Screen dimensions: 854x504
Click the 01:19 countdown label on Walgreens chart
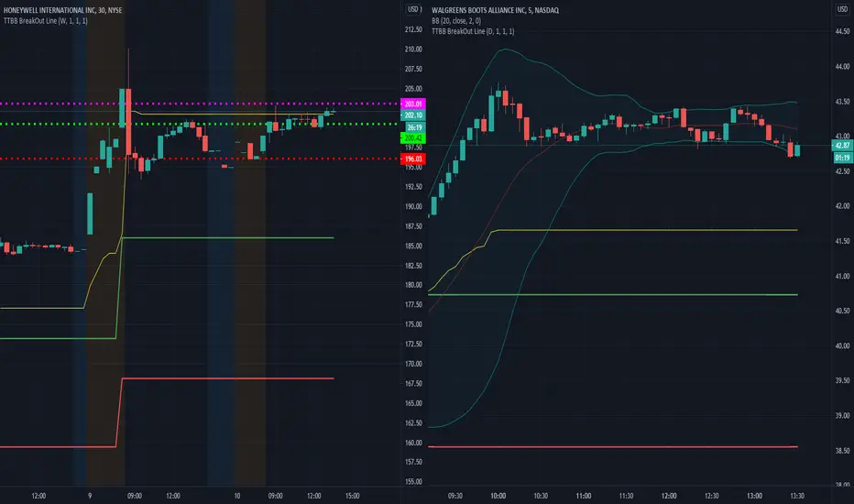(x=842, y=158)
